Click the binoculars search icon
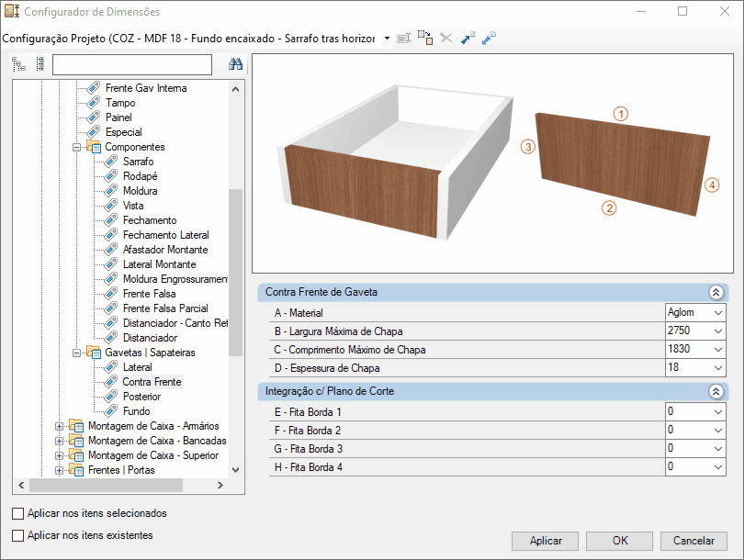This screenshot has height=560, width=744. pyautogui.click(x=235, y=64)
